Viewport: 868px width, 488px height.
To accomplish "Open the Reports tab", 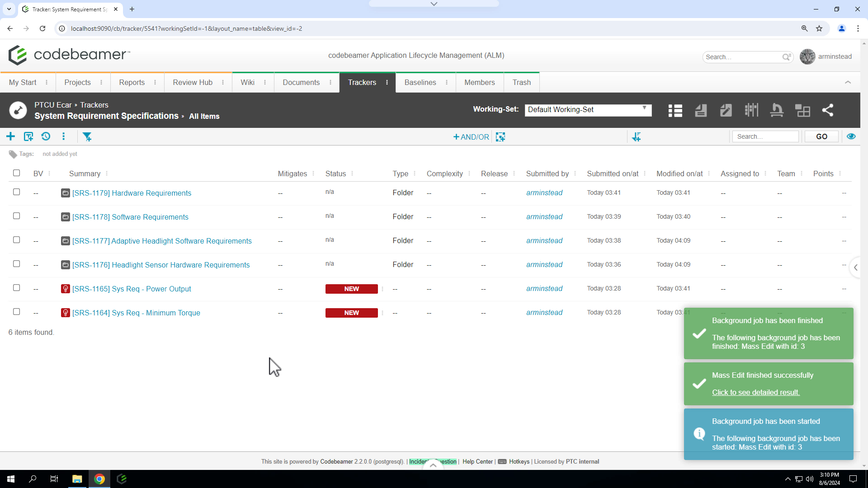I will point(132,82).
